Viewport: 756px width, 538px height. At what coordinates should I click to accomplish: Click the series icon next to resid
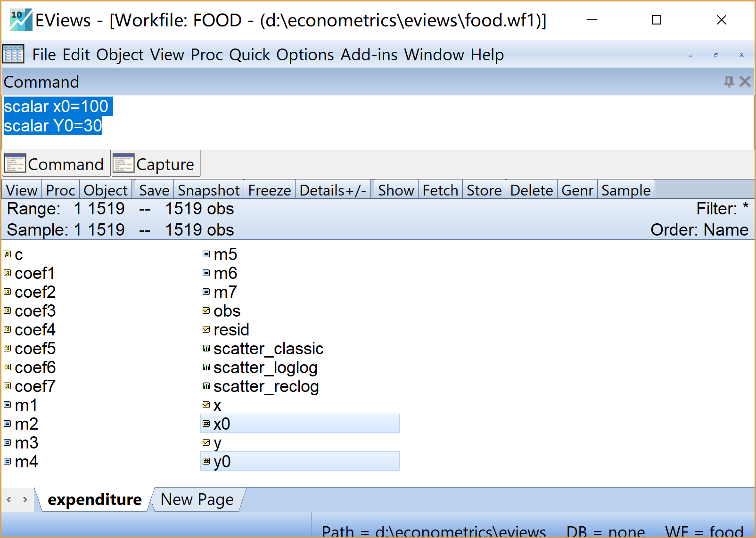coord(206,329)
